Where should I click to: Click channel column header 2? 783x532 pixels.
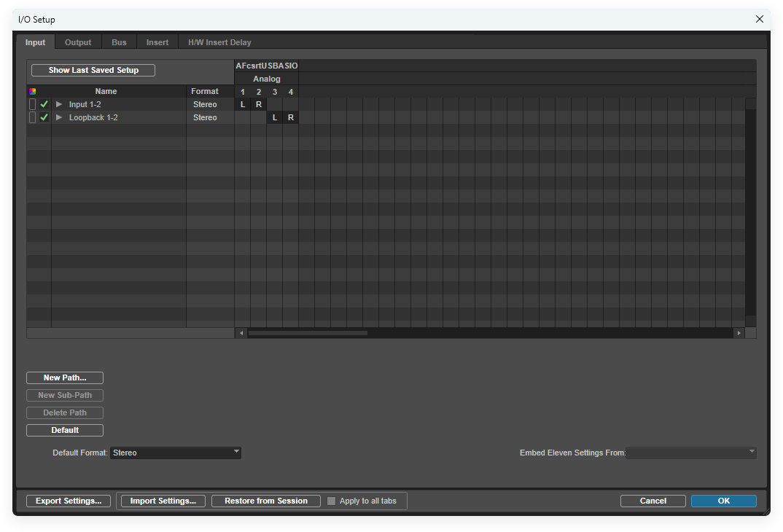click(259, 92)
